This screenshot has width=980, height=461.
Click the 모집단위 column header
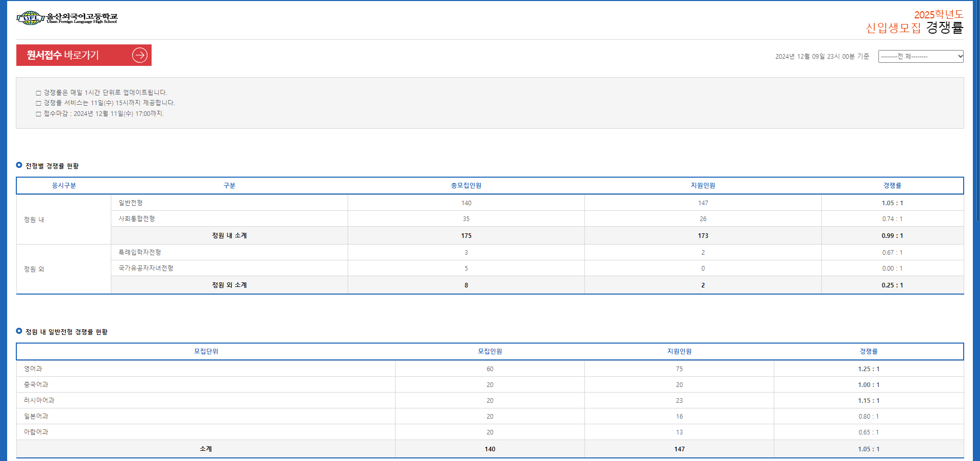tap(206, 352)
